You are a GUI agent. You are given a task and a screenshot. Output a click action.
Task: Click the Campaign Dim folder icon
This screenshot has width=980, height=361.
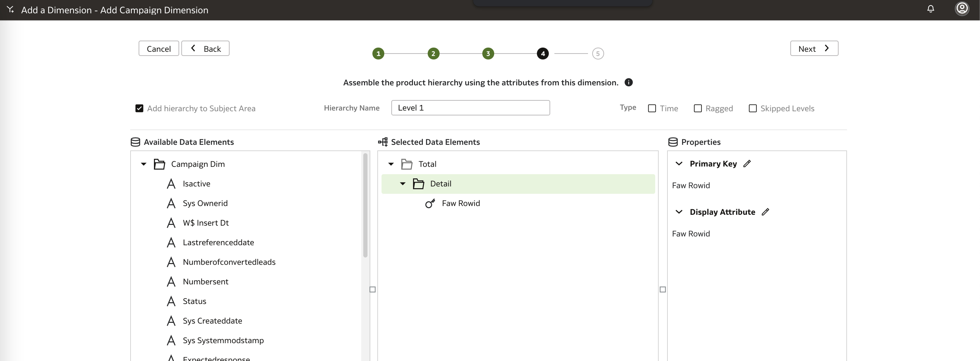pyautogui.click(x=159, y=164)
